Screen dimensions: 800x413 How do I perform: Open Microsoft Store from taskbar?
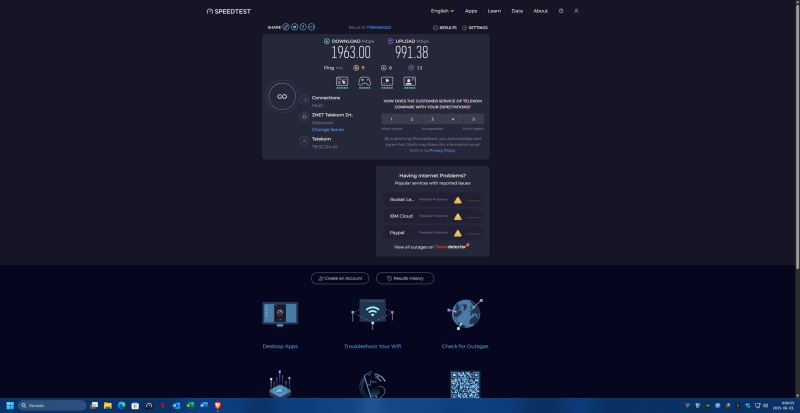tap(135, 405)
